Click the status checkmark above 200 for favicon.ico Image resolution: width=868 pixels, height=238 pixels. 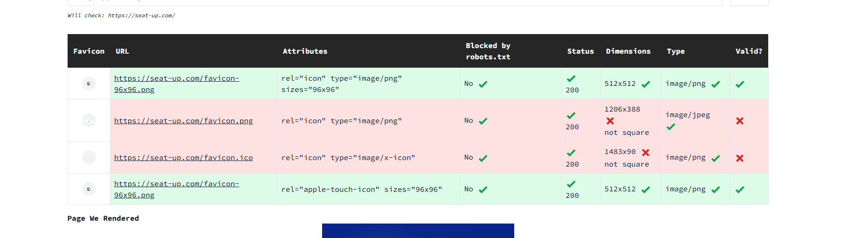coord(571,153)
